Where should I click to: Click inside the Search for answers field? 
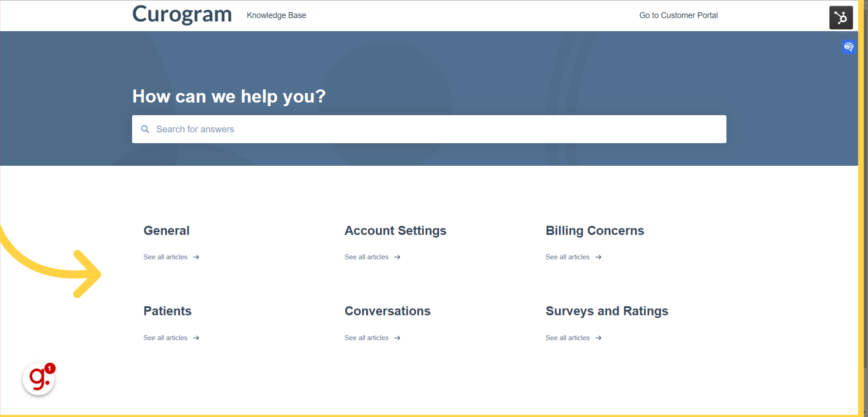(316, 129)
